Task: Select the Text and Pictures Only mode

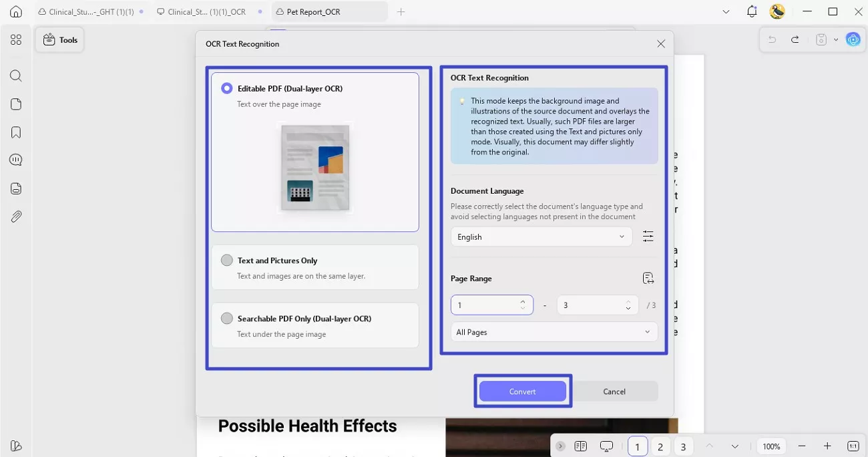Action: 226,260
